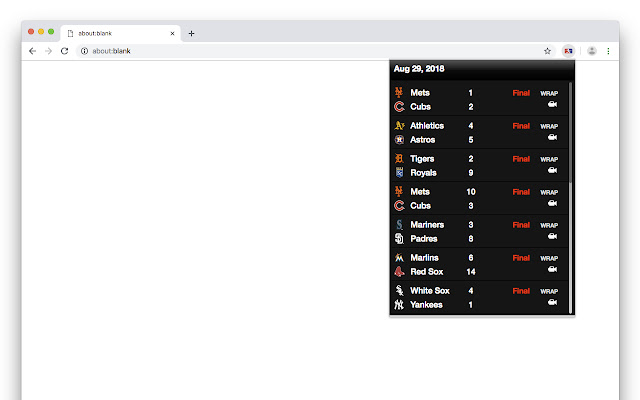Play video for Marlins vs Red Sox game
The height and width of the screenshot is (400, 640).
tap(552, 269)
